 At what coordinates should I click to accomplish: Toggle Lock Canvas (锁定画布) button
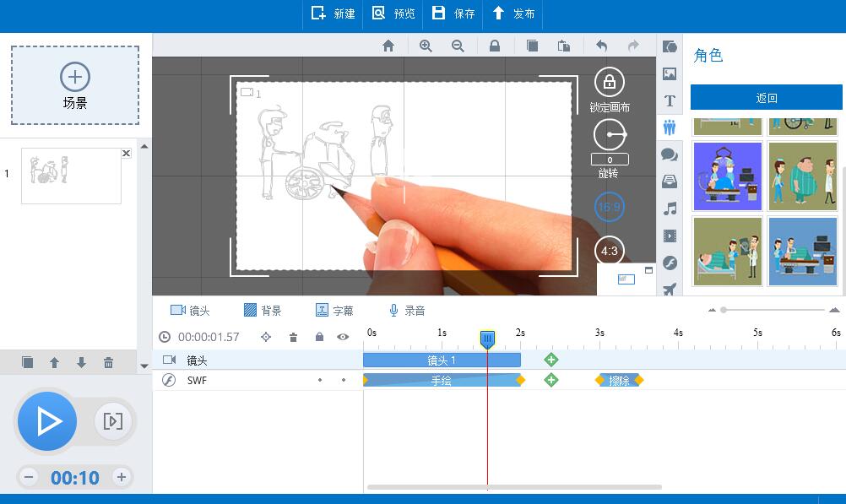[x=610, y=83]
